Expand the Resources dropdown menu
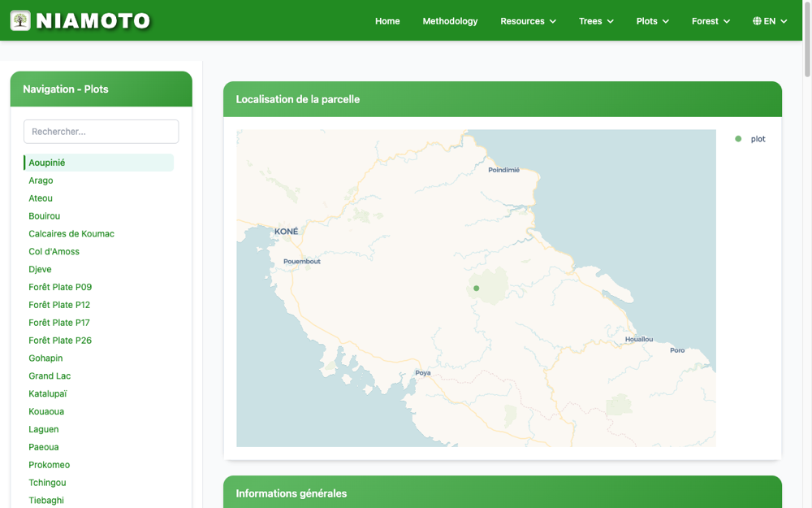 (x=528, y=21)
